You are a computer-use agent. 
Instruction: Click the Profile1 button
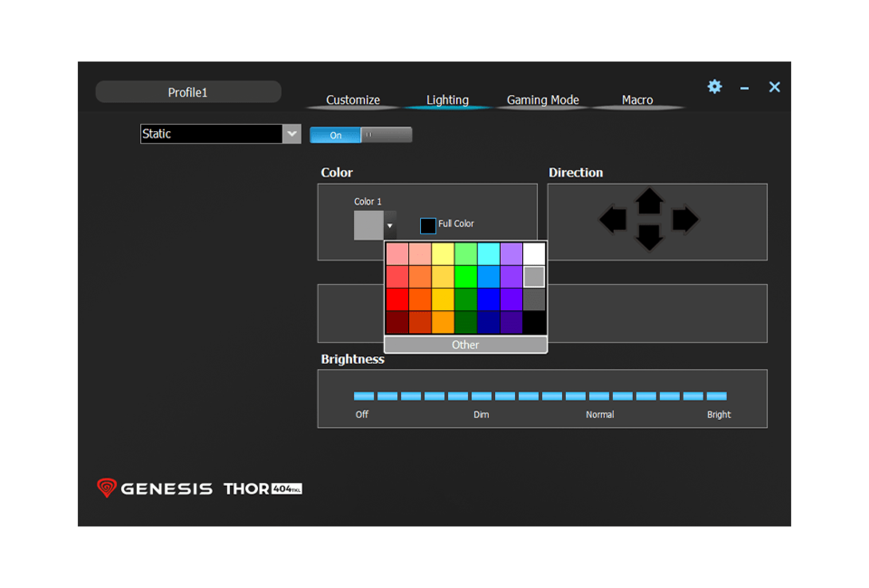click(188, 92)
